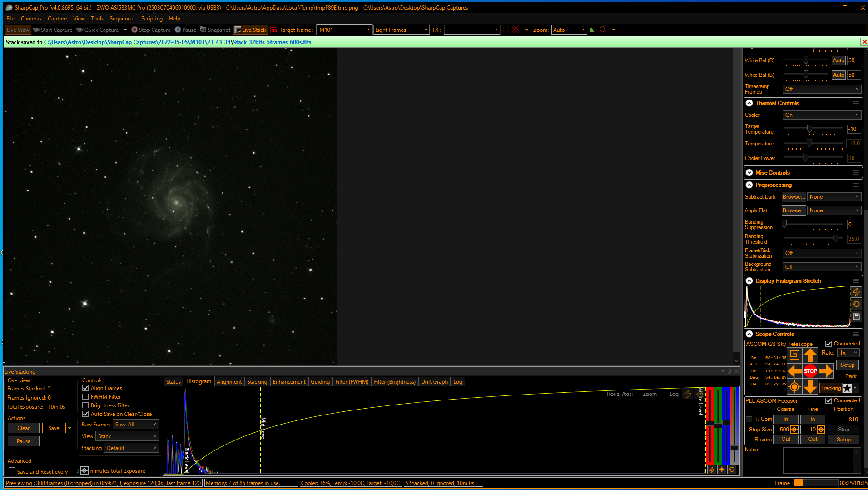Screen dimensions: 868x490
Task: Close the green Stack saved notification bar
Action: point(864,42)
